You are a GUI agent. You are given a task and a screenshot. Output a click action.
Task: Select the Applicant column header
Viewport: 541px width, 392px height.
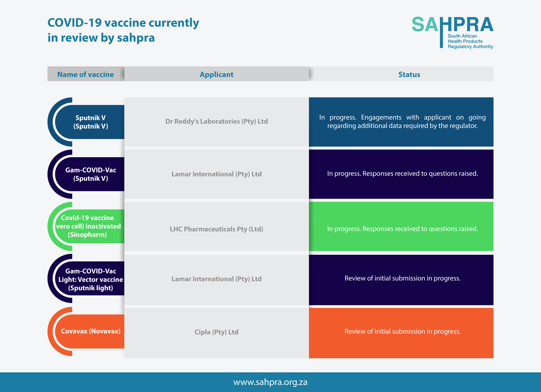tap(216, 74)
